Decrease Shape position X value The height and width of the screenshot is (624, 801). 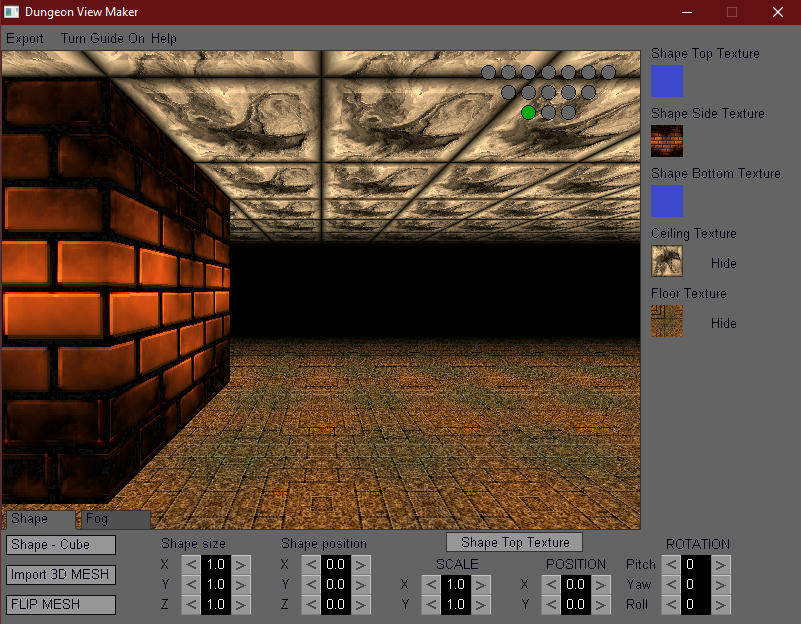point(311,565)
